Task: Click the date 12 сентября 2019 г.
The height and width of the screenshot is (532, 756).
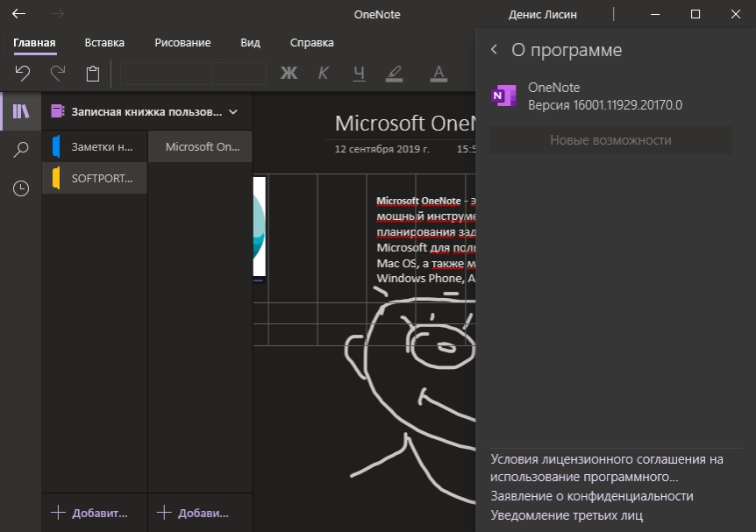Action: coord(382,149)
